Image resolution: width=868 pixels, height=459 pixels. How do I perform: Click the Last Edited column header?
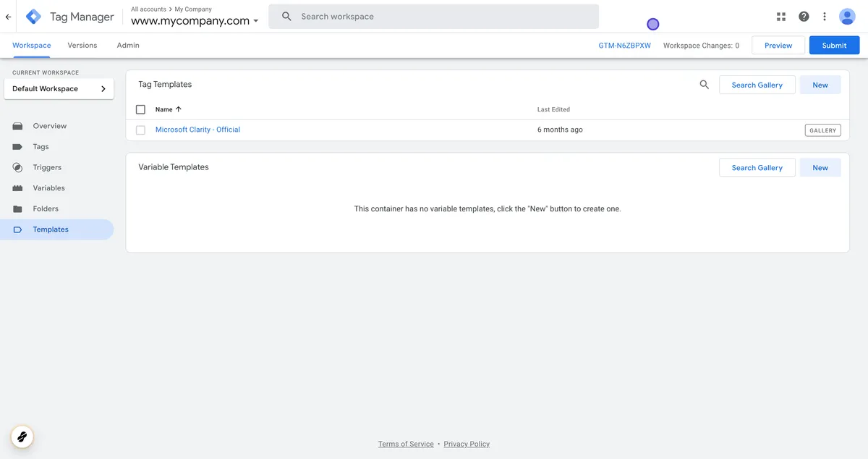553,109
